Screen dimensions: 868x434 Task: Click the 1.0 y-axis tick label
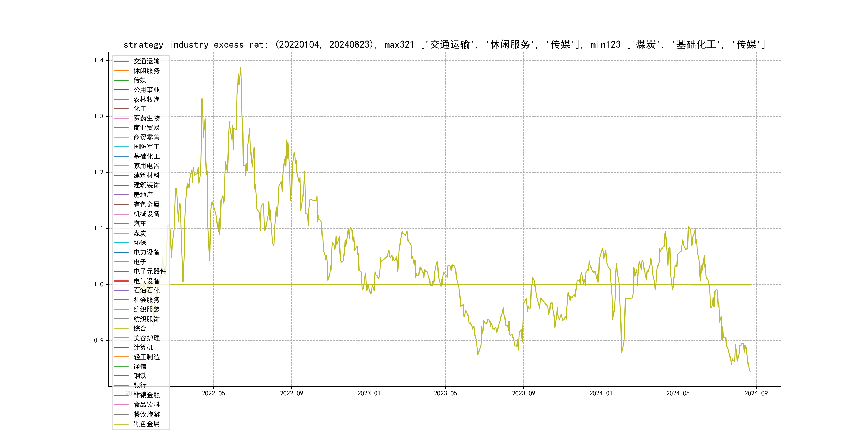point(99,285)
